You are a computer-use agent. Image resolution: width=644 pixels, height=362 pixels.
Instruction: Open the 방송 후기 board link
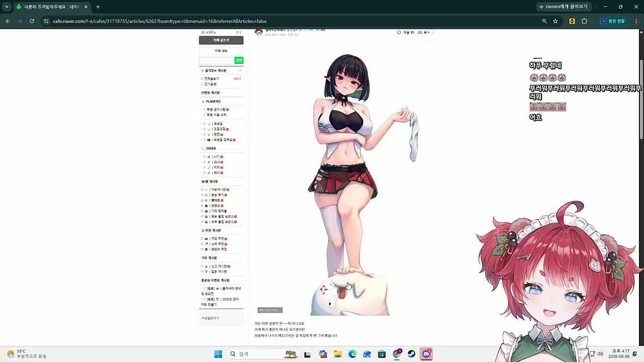point(217,195)
